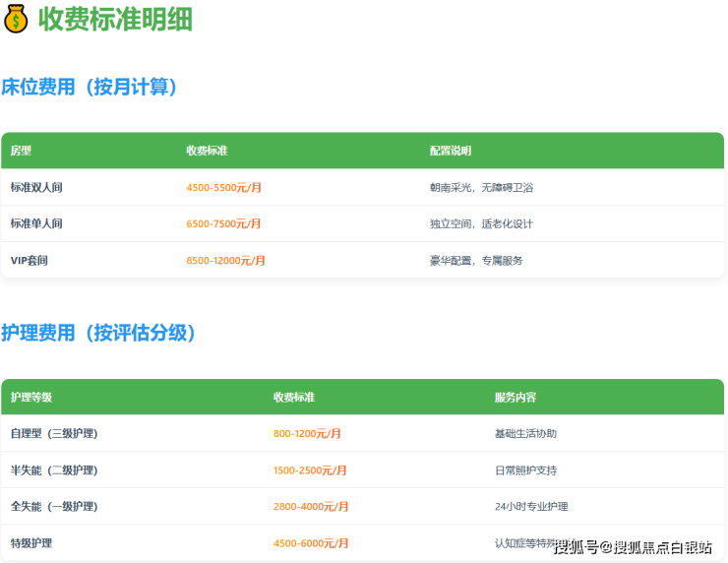Screen dimensions: 728x563
Task: Click the 1500-2500元/月 price
Action: [x=310, y=470]
